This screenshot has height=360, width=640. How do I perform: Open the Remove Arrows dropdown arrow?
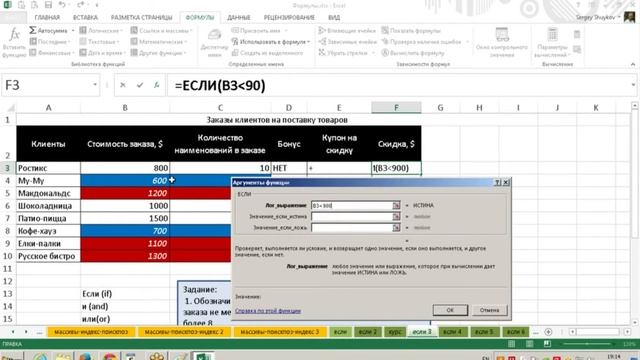[373, 53]
